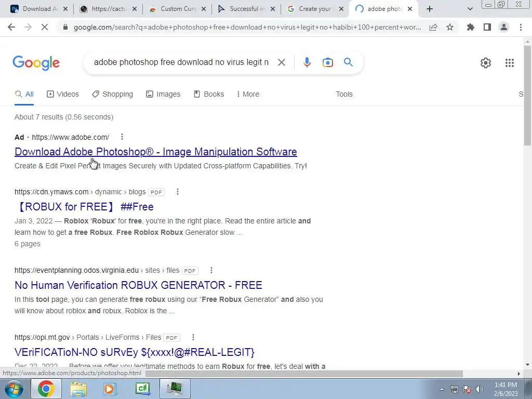Start voice search with the microphone
Image resolution: width=532 pixels, height=399 pixels.
(x=307, y=62)
